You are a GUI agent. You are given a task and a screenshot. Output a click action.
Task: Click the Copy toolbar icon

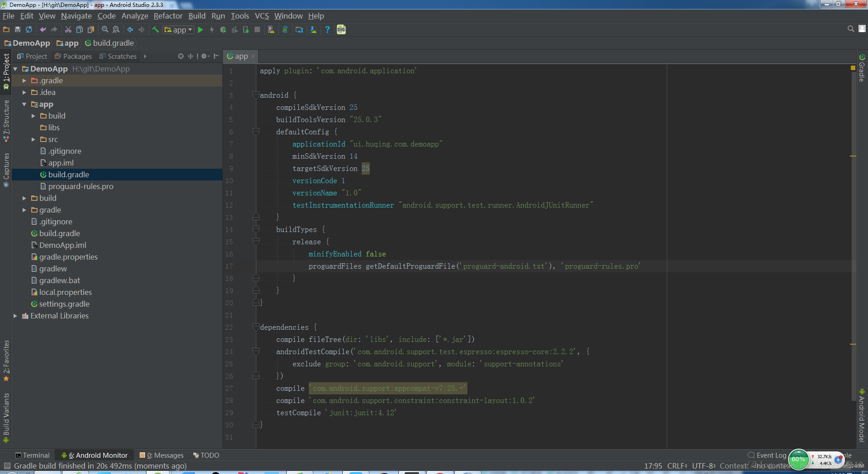tap(80, 29)
